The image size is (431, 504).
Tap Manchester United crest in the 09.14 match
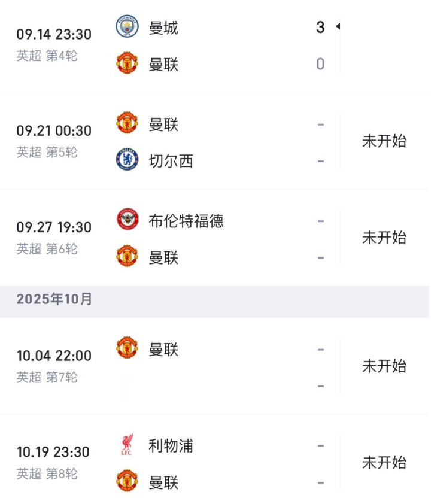127,63
